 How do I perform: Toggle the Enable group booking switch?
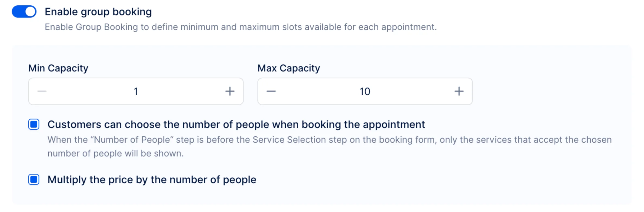[24, 12]
